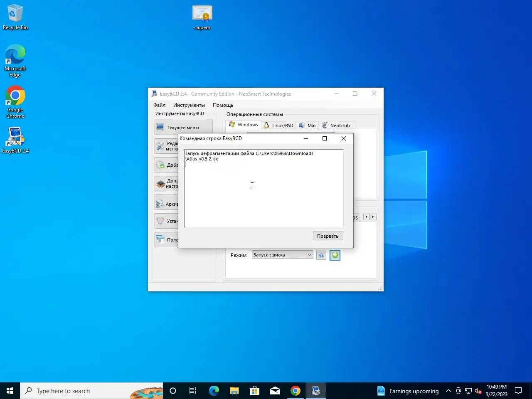Switch to the Linux/BSD tab
The height and width of the screenshot is (399, 532).
tap(278, 126)
